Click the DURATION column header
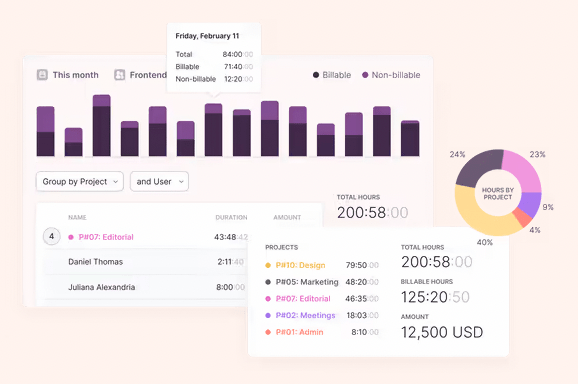578x384 pixels. pos(231,217)
